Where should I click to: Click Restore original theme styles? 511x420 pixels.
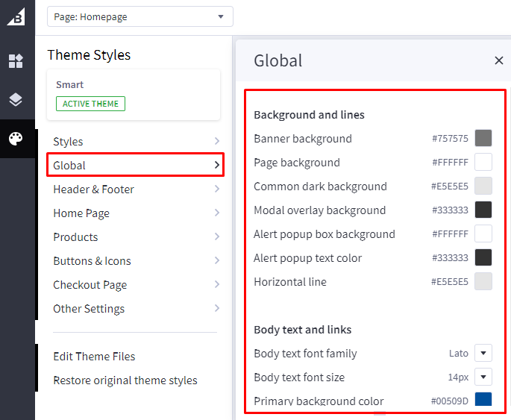[125, 380]
